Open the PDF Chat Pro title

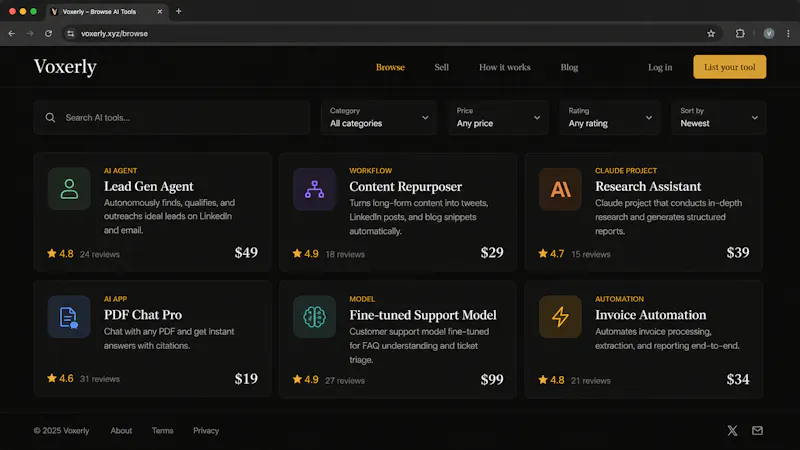point(143,315)
